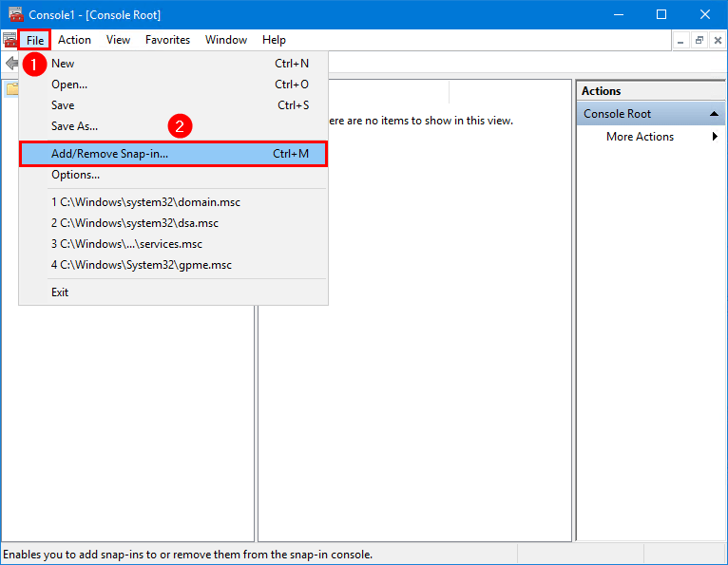Click the Actions pane title

tap(601, 91)
